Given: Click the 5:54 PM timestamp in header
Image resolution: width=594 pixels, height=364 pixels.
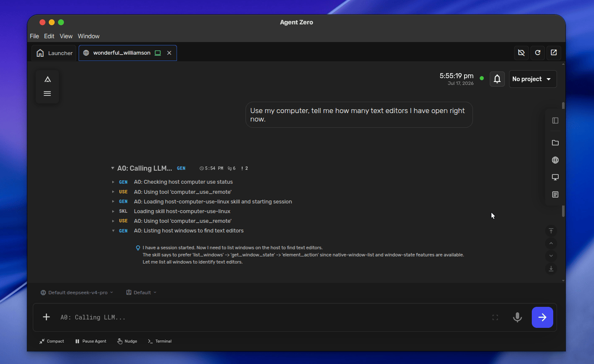Looking at the screenshot, I should pyautogui.click(x=211, y=168).
